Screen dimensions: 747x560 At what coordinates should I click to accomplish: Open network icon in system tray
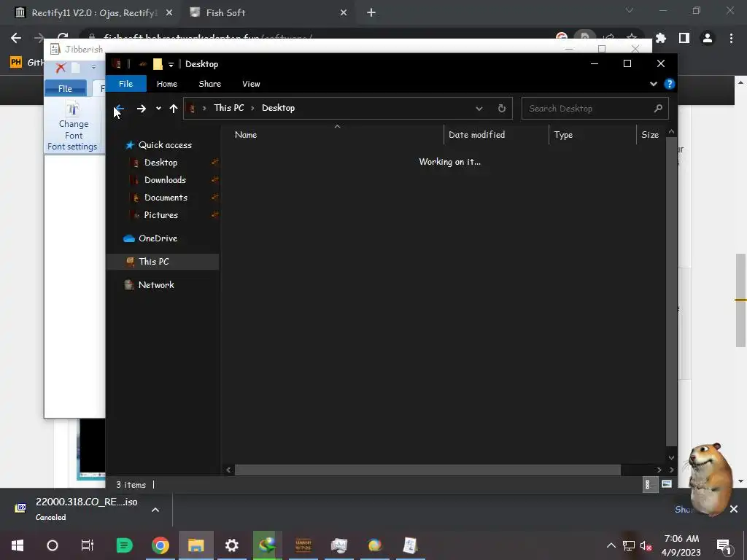pos(629,545)
